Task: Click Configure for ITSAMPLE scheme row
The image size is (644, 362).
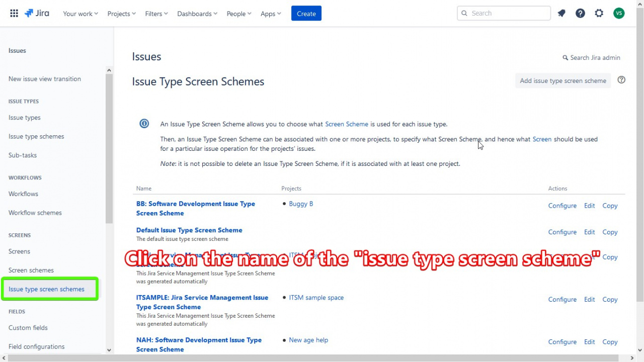Action: coord(562,300)
